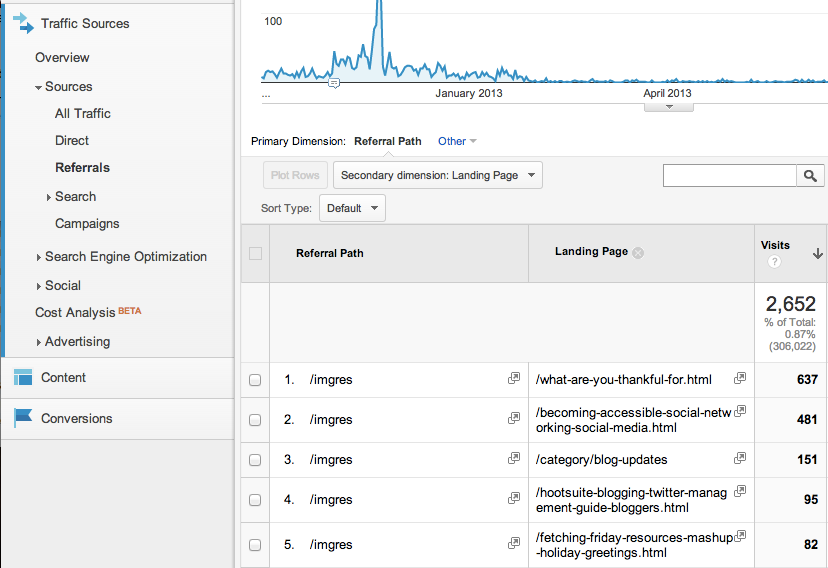Open the All Traffic report
The width and height of the screenshot is (828, 568).
[x=83, y=113]
